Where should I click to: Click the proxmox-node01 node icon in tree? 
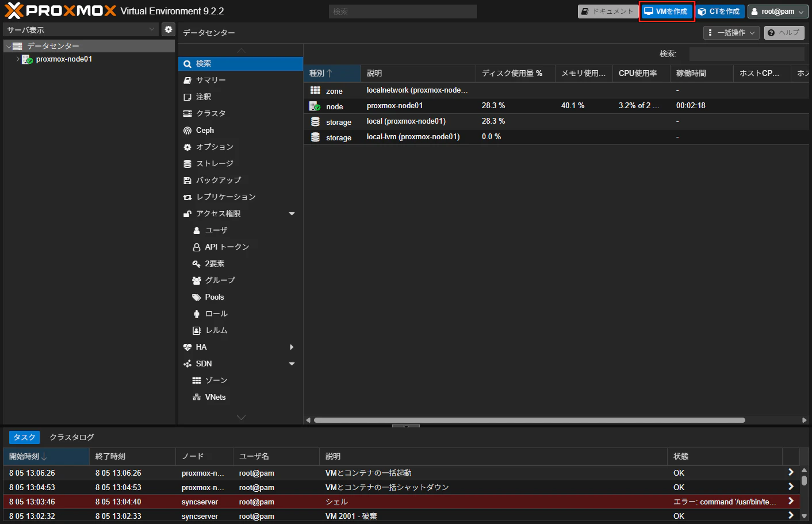point(26,59)
